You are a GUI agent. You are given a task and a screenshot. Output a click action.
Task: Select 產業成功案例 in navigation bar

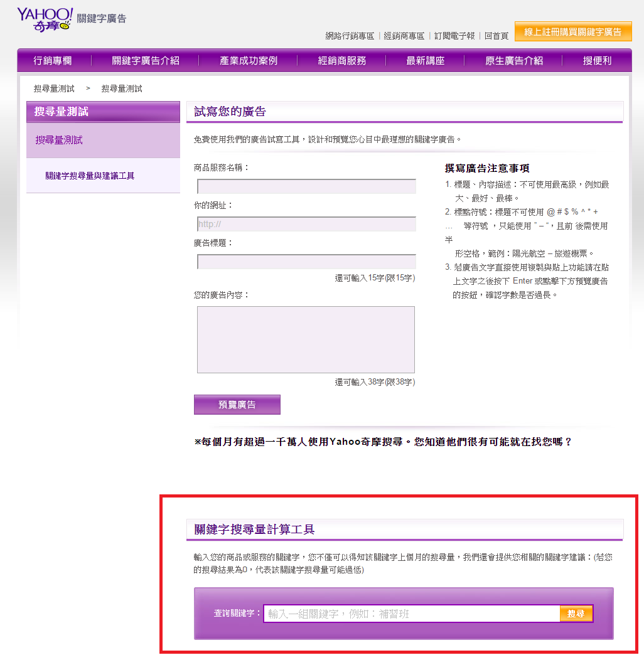(x=249, y=61)
